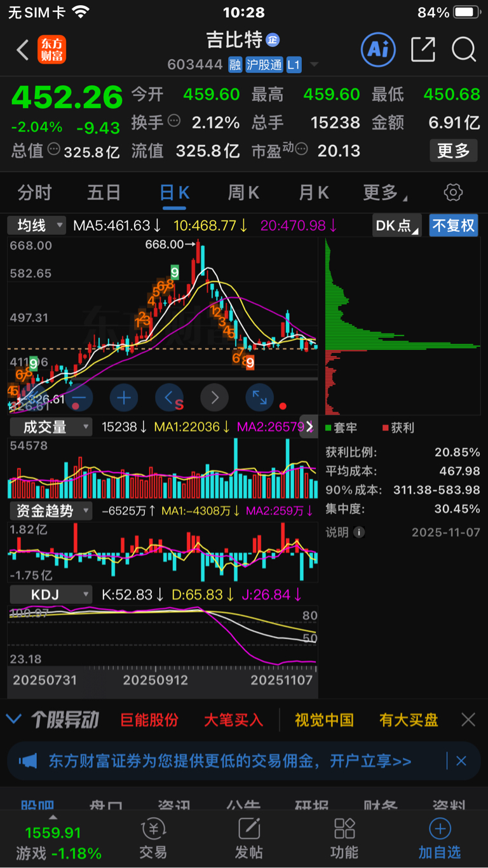Open the search magnifier icon

[x=464, y=50]
